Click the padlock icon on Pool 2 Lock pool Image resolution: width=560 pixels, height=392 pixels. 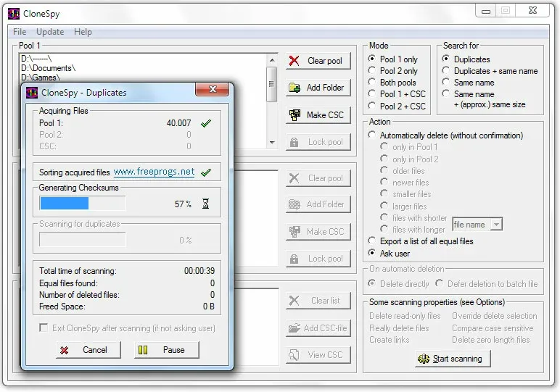pyautogui.click(x=294, y=259)
